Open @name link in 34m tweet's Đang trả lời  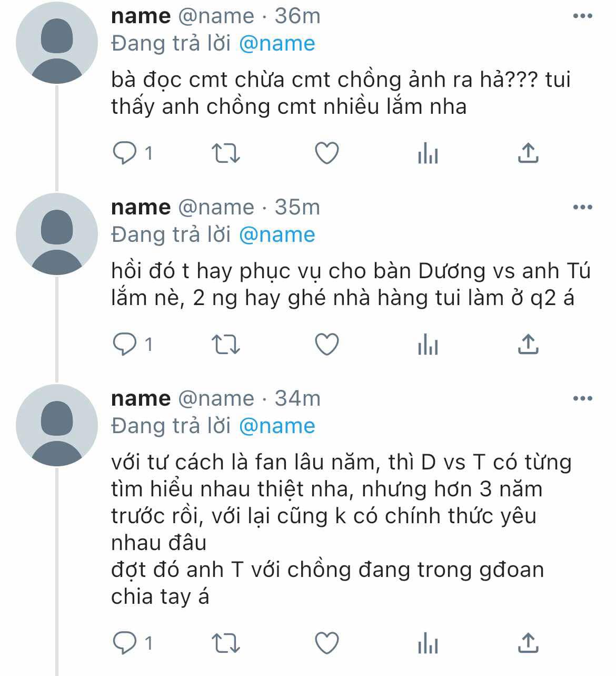277,426
